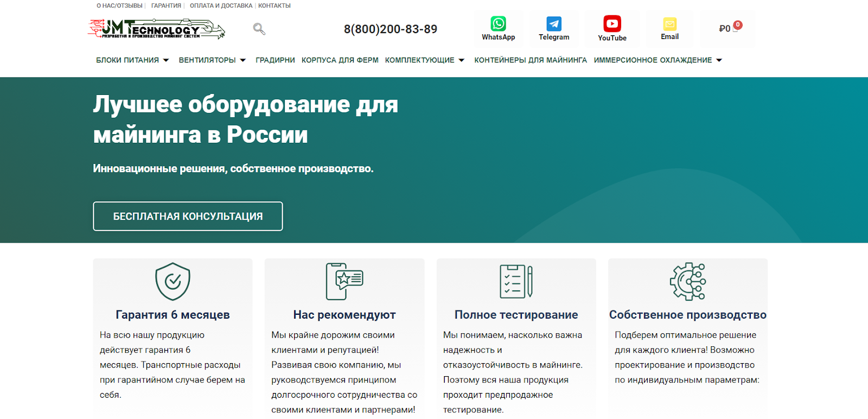Image resolution: width=868 pixels, height=419 pixels.
Task: Open the КОНТАКТЫ top link
Action: tap(275, 5)
